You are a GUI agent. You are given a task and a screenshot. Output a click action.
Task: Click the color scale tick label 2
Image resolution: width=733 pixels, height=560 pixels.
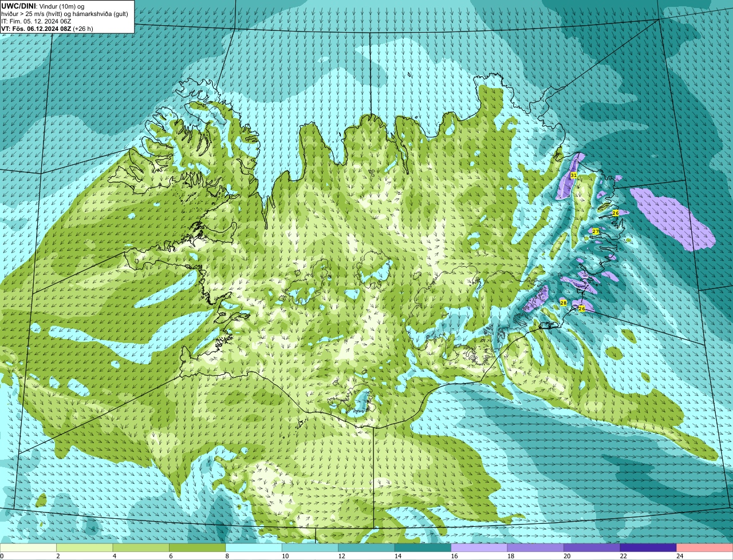58,556
